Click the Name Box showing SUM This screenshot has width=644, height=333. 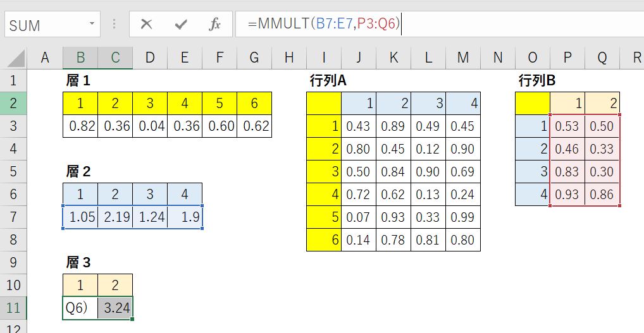pyautogui.click(x=44, y=25)
